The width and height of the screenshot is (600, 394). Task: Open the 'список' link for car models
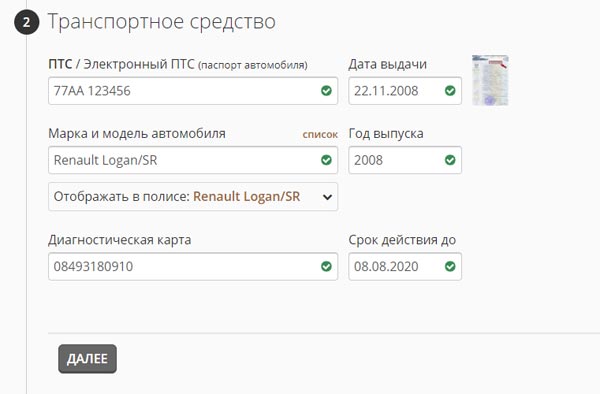(320, 134)
